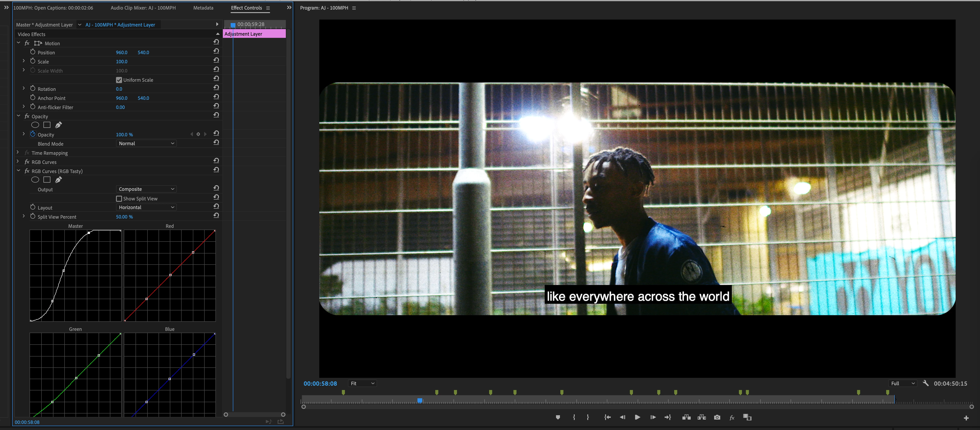The image size is (980, 430).
Task: Reset the Position parameter
Action: (216, 51)
